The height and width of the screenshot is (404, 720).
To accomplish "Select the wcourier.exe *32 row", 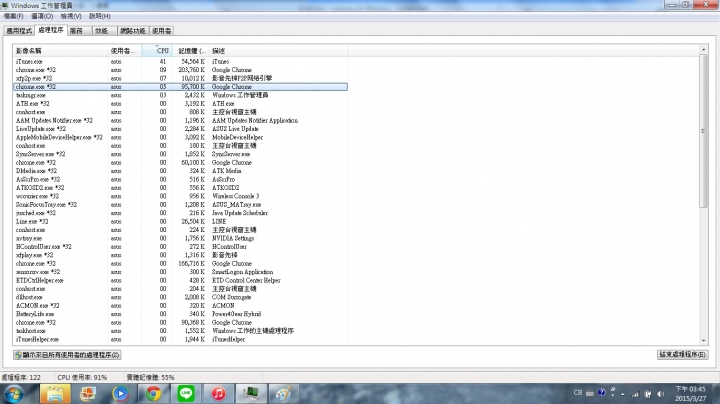I will 180,196.
